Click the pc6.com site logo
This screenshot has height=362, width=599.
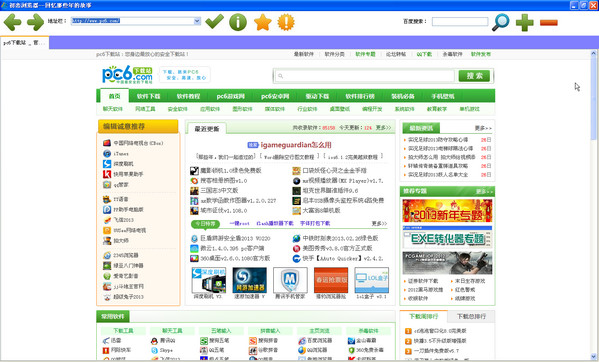[x=127, y=74]
